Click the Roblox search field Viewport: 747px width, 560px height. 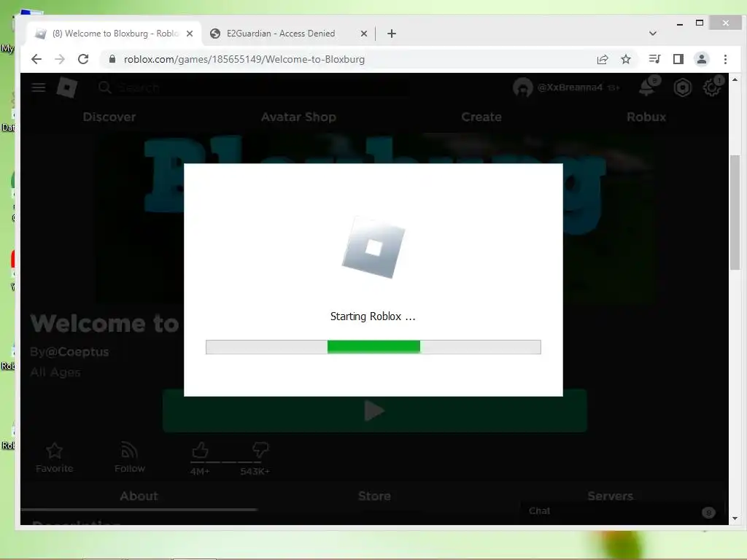click(252, 87)
